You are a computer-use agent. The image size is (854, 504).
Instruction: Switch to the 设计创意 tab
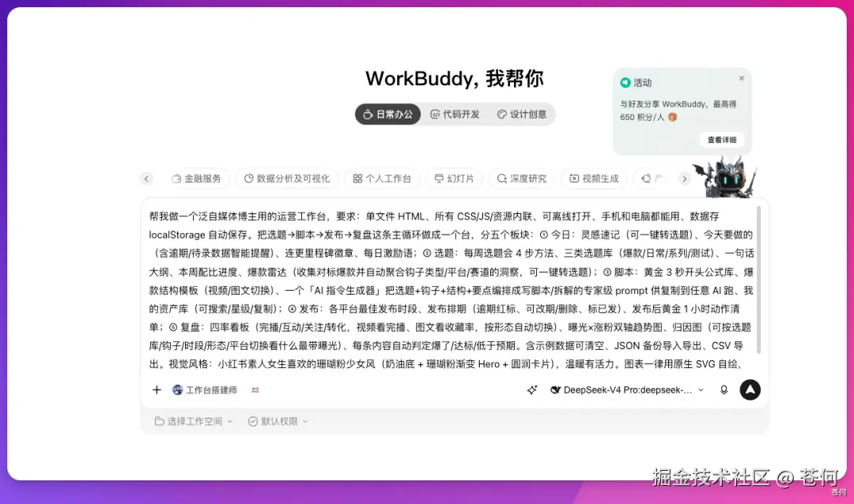[522, 115]
